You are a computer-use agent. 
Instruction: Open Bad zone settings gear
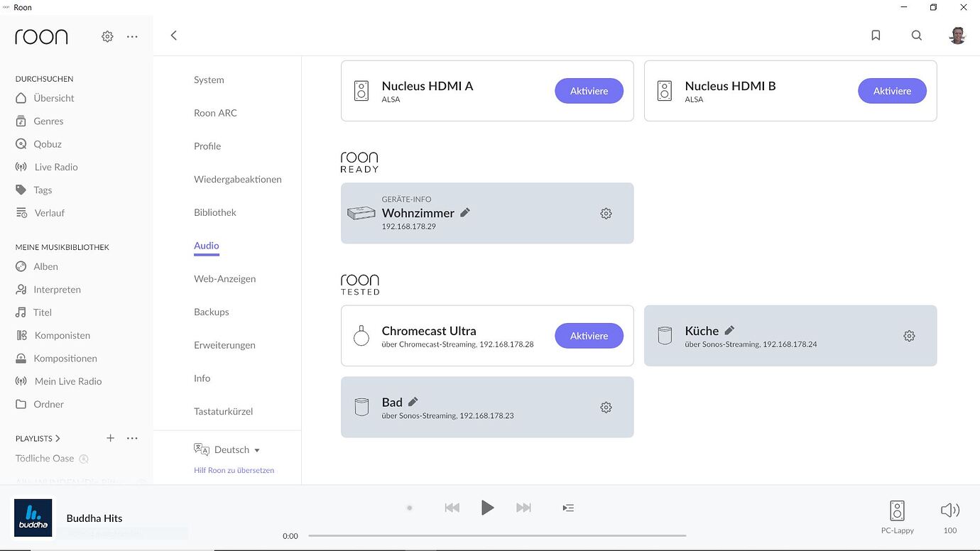606,407
